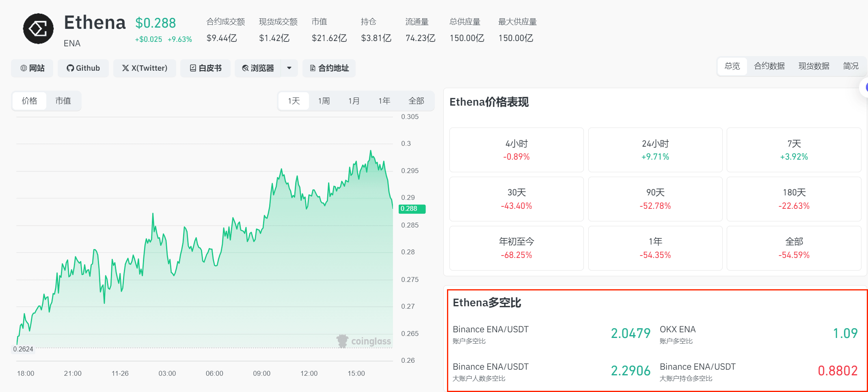Screen dimensions: 868x392
Task: Click the 0.2624 low price chart label
Action: [x=23, y=349]
